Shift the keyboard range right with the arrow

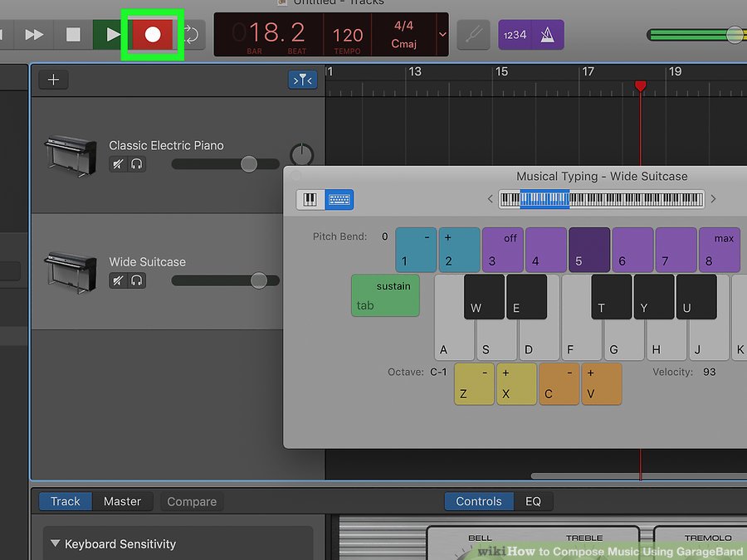pyautogui.click(x=713, y=198)
